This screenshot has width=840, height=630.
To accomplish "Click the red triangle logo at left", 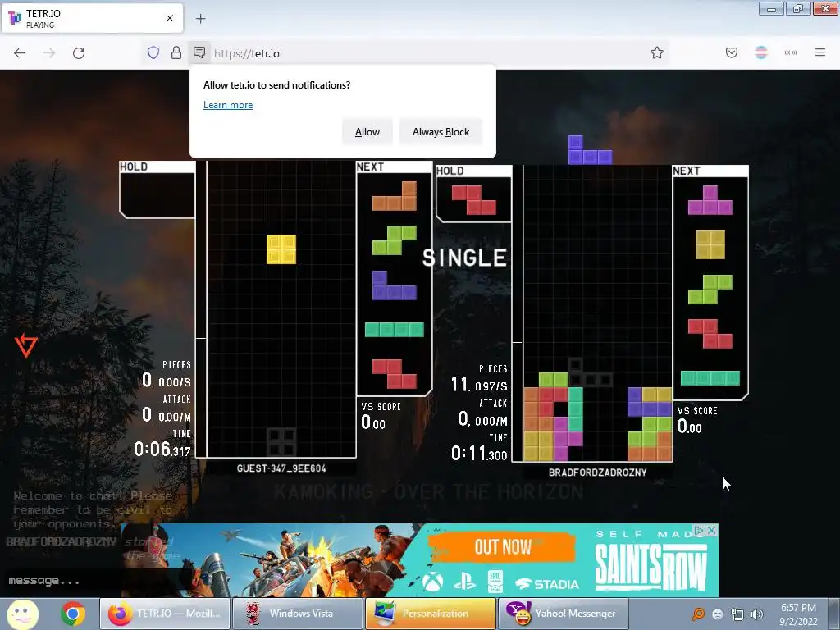I will click(26, 345).
